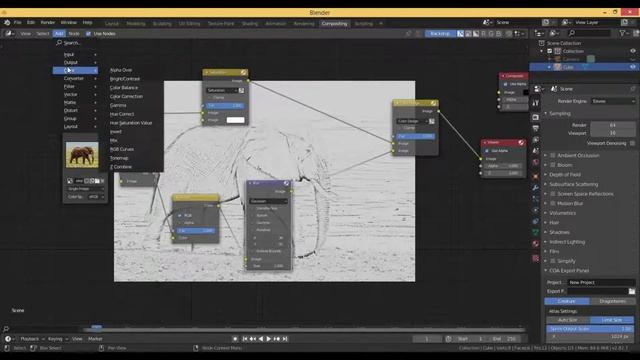The width and height of the screenshot is (640, 360).
Task: Click the Saturation node collapse icon
Action: click(x=207, y=72)
